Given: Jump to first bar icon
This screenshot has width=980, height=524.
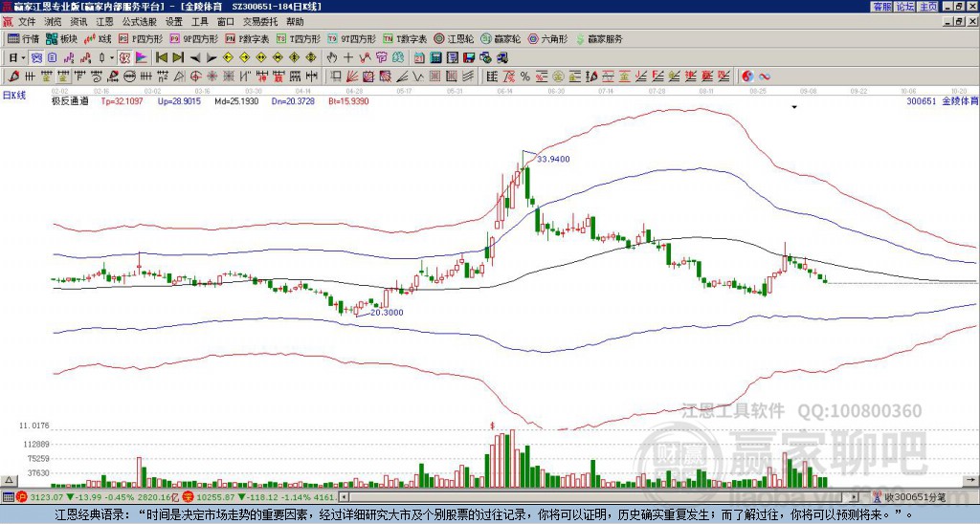Looking at the screenshot, I should 161,58.
